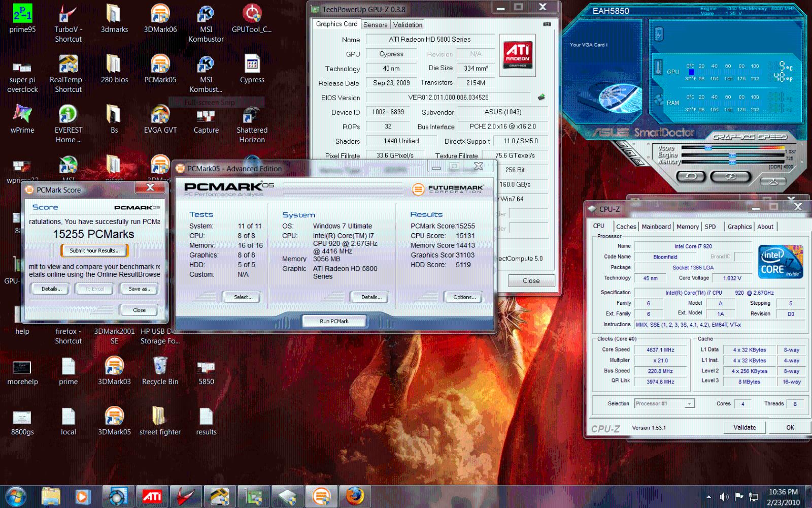Open Firefox from the taskbar
This screenshot has height=508, width=812.
[x=355, y=496]
